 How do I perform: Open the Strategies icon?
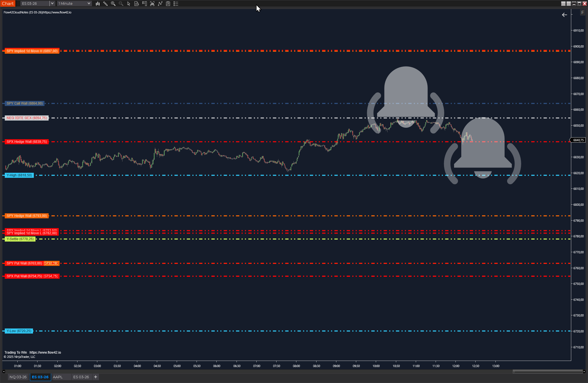click(x=168, y=4)
